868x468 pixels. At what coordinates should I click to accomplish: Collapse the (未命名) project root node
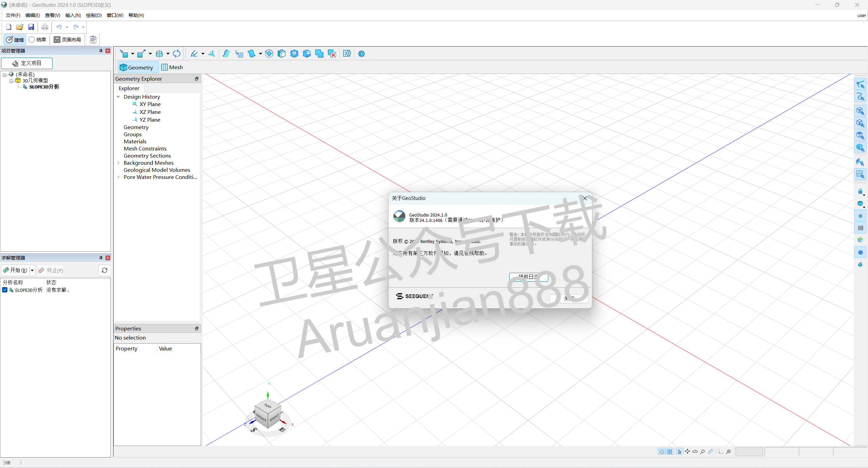click(x=4, y=75)
